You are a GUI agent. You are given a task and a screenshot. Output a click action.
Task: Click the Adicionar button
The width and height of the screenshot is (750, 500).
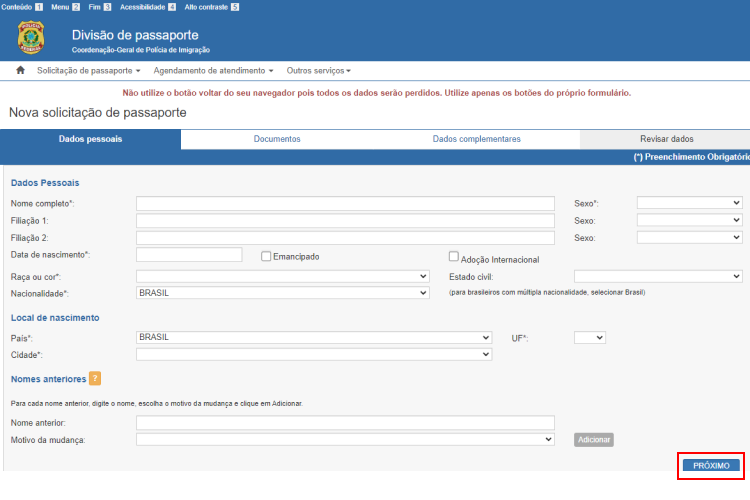pyautogui.click(x=593, y=439)
